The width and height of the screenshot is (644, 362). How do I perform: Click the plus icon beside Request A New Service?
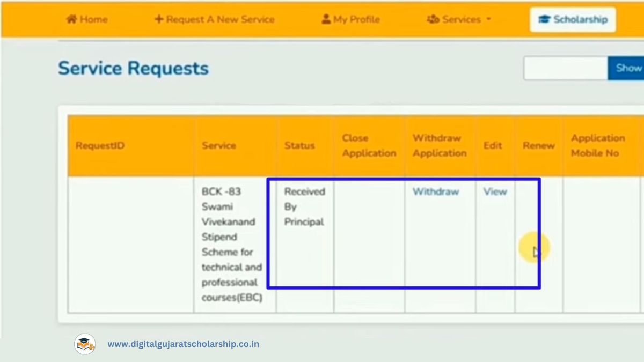point(158,19)
